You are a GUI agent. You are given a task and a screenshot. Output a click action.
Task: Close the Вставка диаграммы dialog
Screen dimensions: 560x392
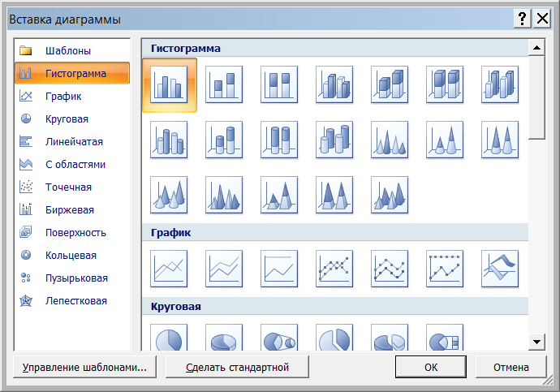[x=542, y=18]
